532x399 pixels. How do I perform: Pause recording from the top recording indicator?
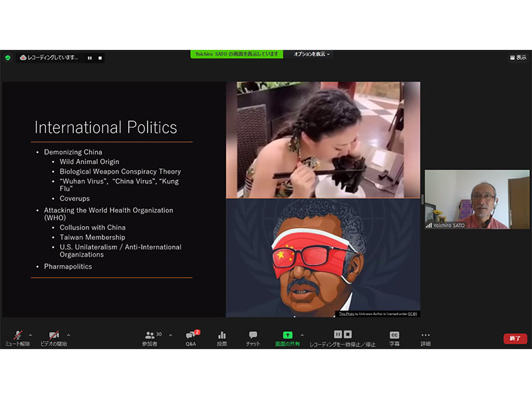89,58
